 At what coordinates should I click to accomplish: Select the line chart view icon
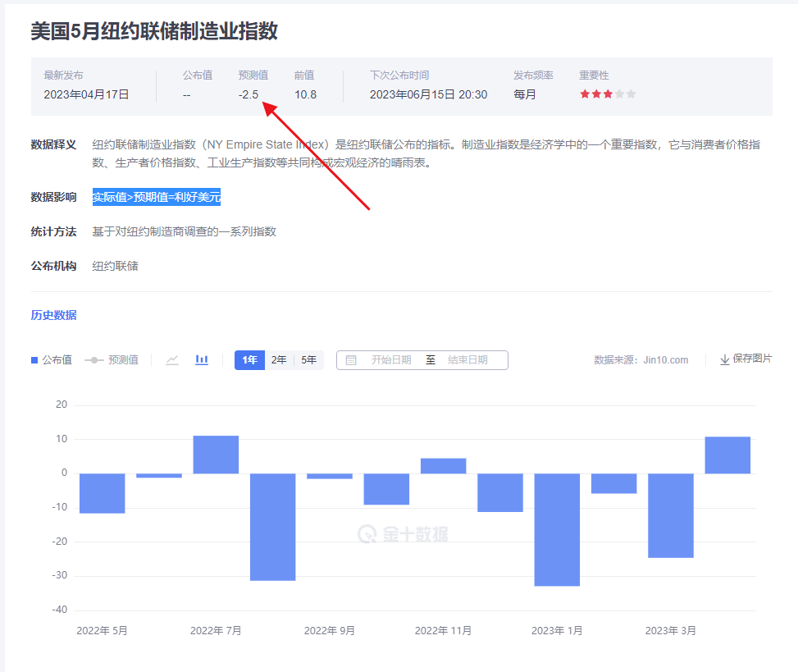[173, 359]
